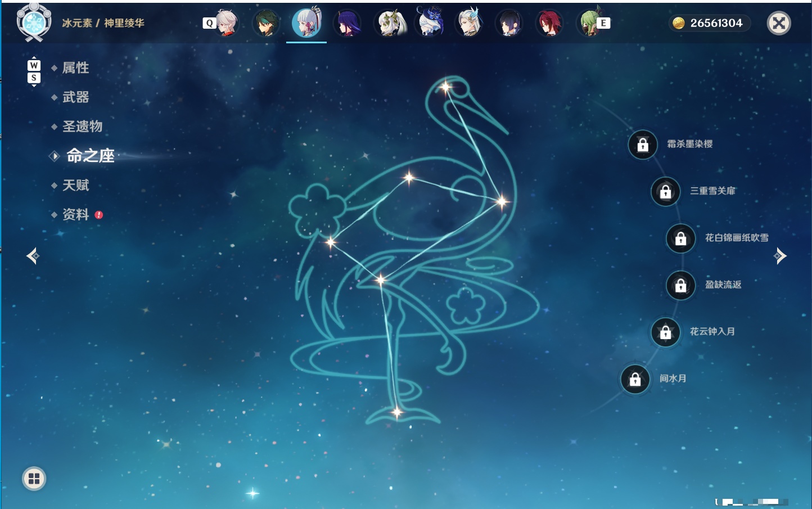Click the lock icon for 盈缺流返

pos(681,285)
